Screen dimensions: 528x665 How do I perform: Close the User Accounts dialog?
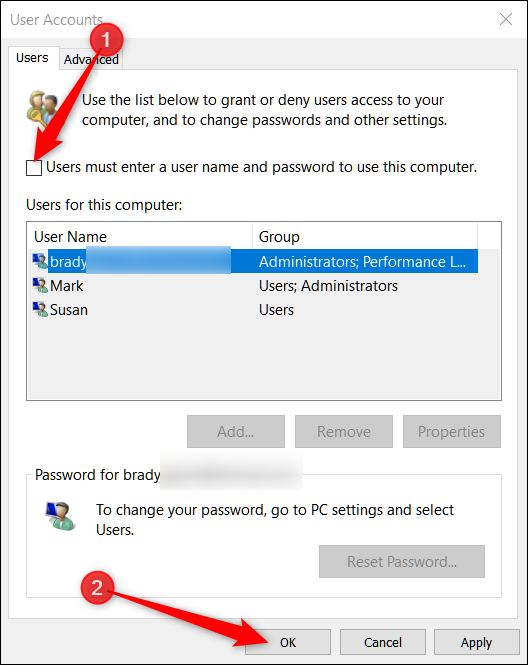click(x=506, y=19)
